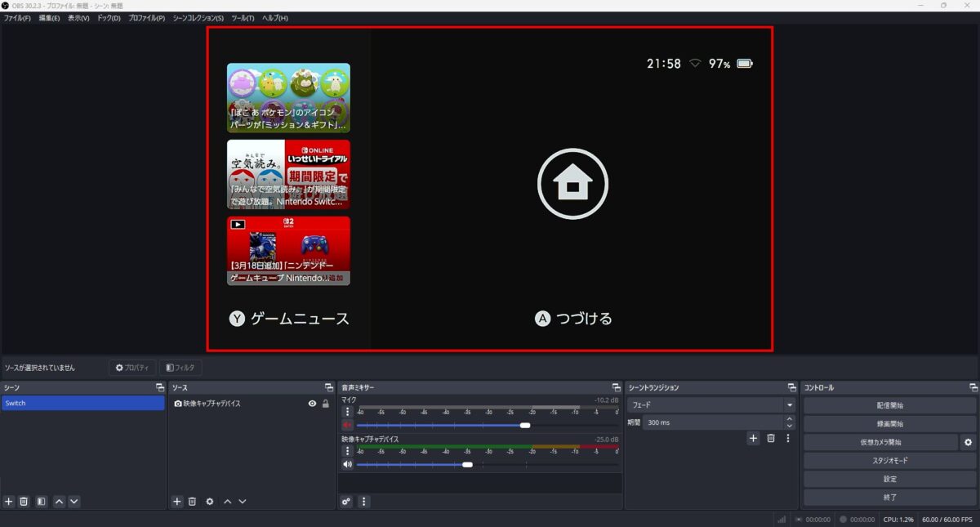Image resolution: width=980 pixels, height=527 pixels.
Task: Delete the selected source via trash icon
Action: (x=193, y=501)
